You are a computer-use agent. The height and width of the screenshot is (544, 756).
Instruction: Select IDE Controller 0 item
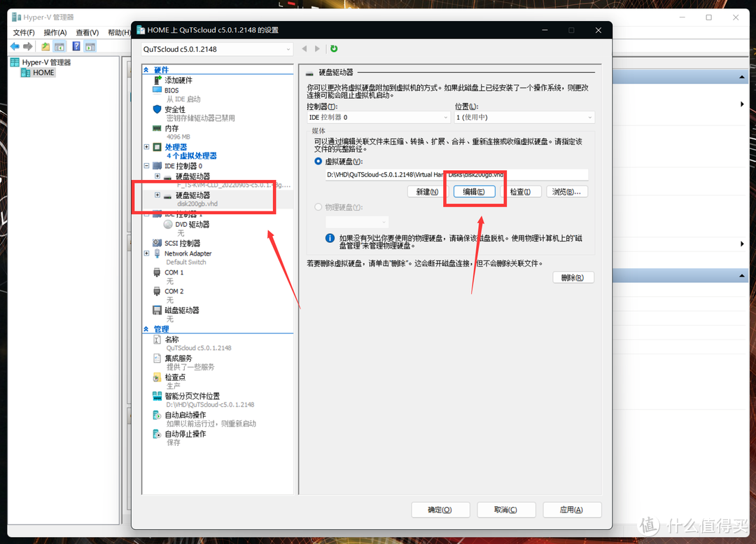click(x=183, y=166)
